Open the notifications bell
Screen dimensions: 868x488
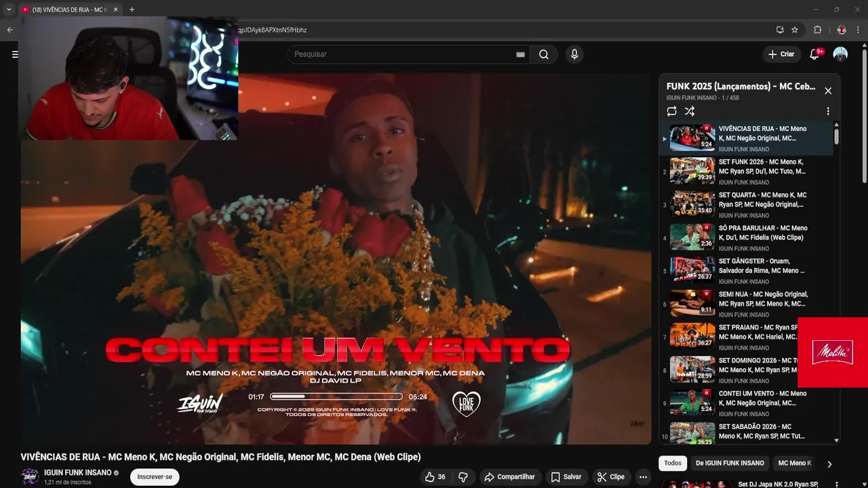(x=814, y=54)
